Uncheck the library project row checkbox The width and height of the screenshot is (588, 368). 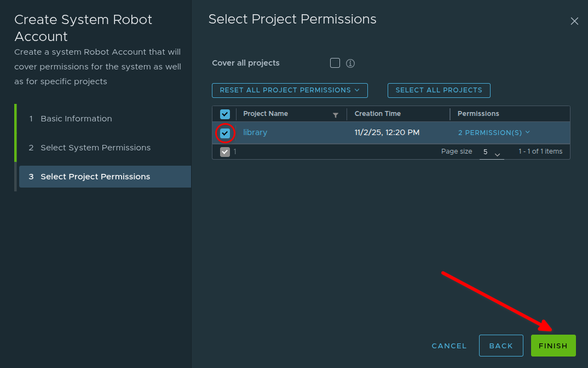(x=225, y=133)
